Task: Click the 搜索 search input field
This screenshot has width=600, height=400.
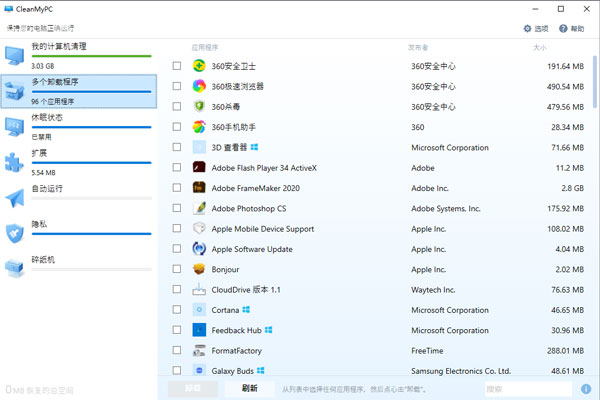Action: tap(528, 389)
